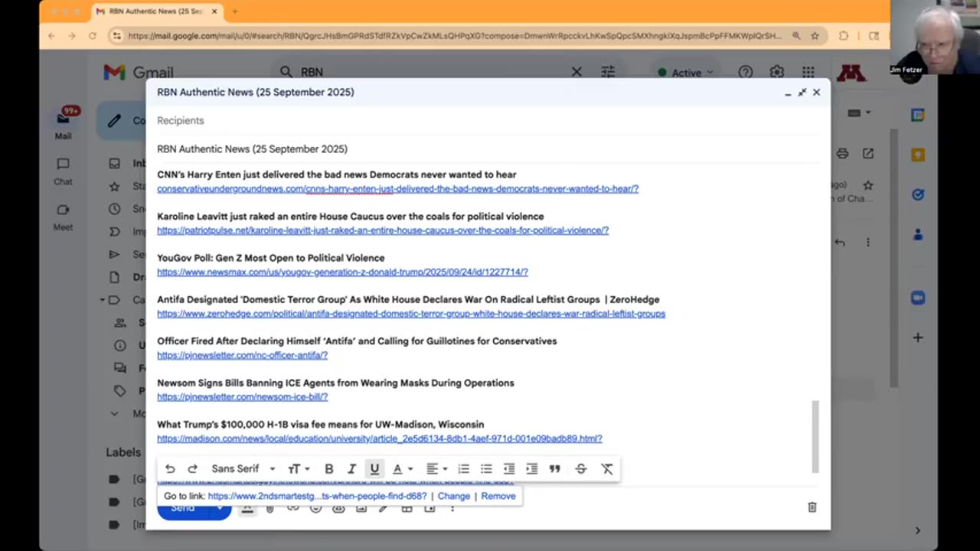Image resolution: width=980 pixels, height=551 pixels.
Task: Undo the last edit in compose toolbar
Action: tap(170, 469)
